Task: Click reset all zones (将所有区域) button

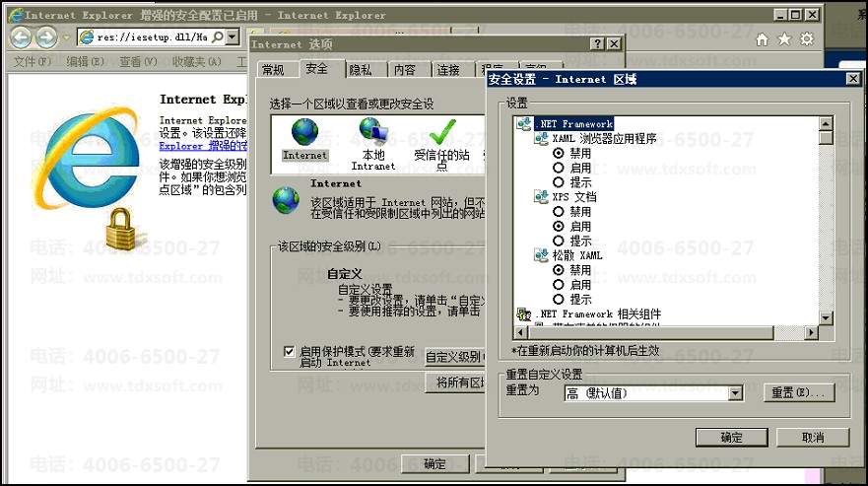Action: coord(455,382)
